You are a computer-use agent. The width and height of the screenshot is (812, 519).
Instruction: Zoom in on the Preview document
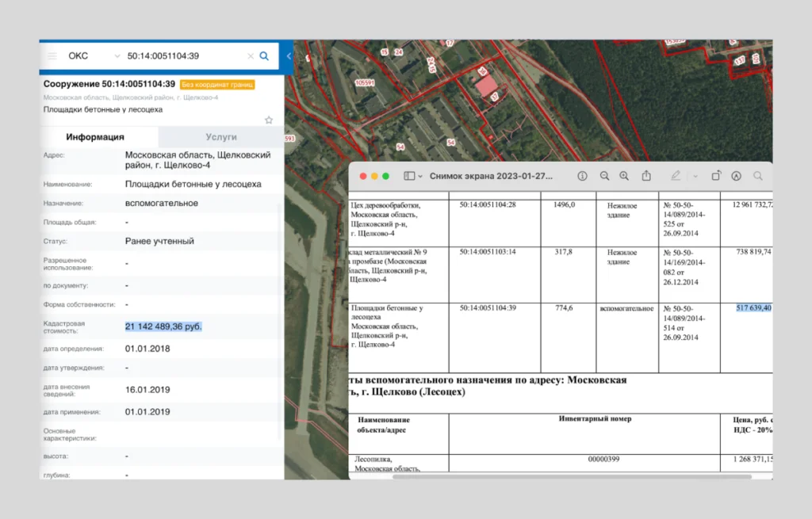pos(624,176)
